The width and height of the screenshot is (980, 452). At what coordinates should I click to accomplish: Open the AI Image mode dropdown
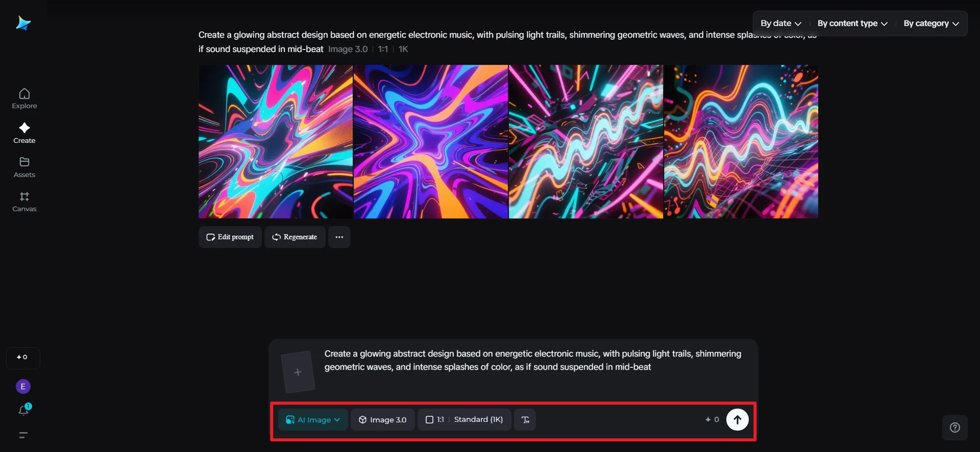pyautogui.click(x=313, y=420)
